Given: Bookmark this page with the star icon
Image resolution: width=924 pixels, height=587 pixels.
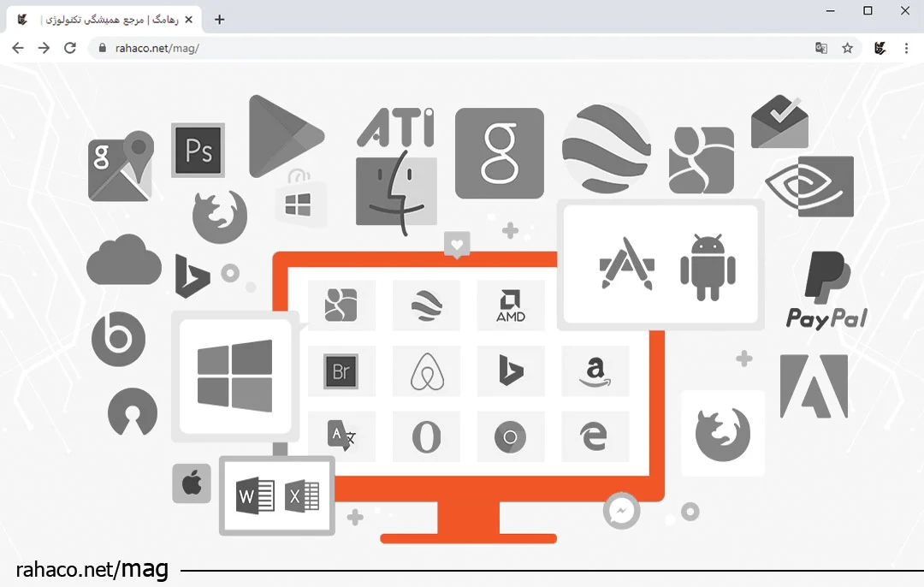Looking at the screenshot, I should (847, 48).
